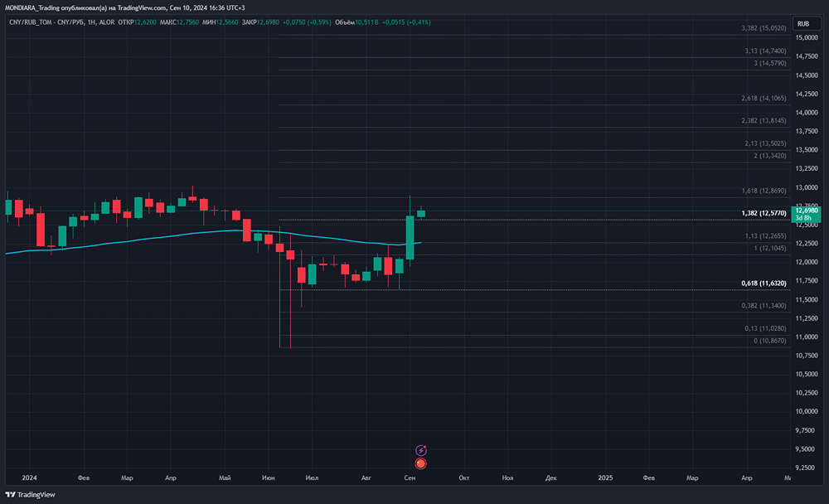Click the 14,0000 price axis label
The width and height of the screenshot is (829, 504).
click(807, 113)
